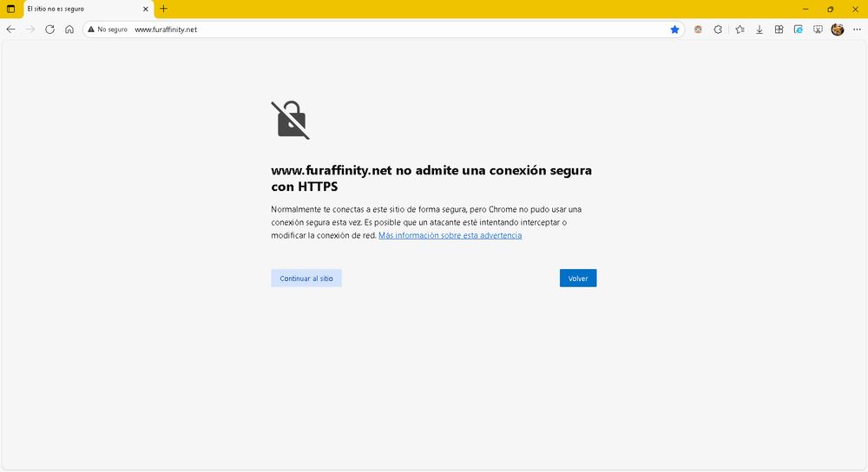Open the Collections icon

779,29
